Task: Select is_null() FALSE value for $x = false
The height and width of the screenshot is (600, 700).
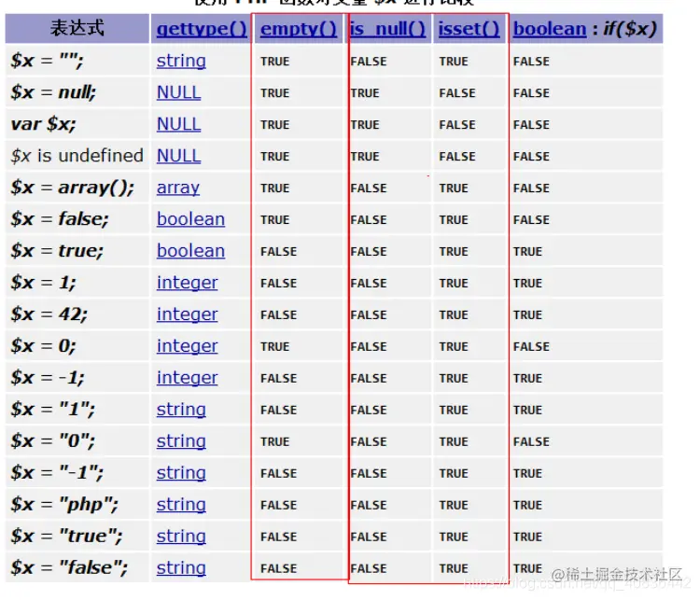Action: [369, 219]
